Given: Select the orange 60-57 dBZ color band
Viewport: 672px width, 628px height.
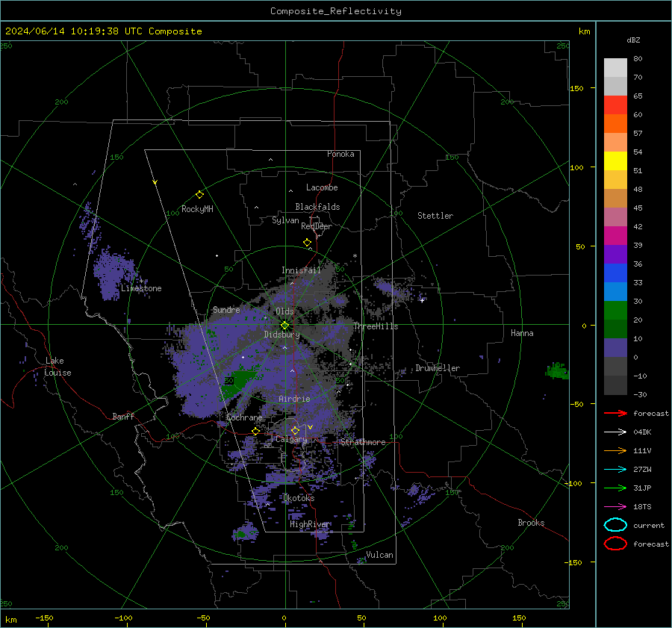Looking at the screenshot, I should tap(615, 123).
